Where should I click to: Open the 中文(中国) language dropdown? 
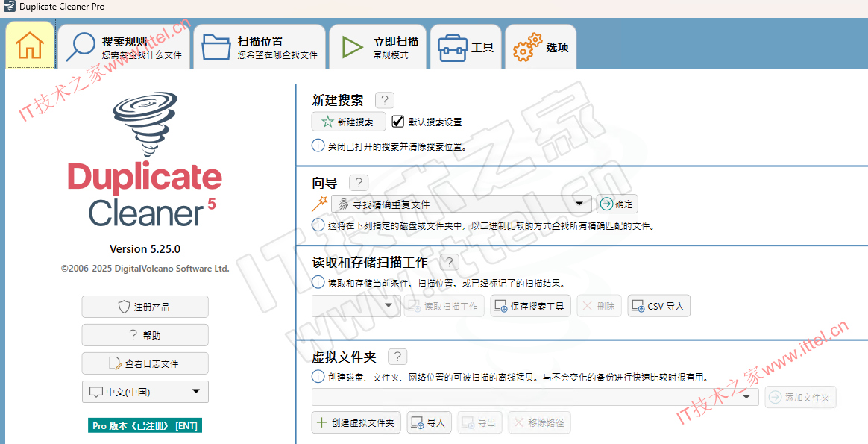(145, 392)
